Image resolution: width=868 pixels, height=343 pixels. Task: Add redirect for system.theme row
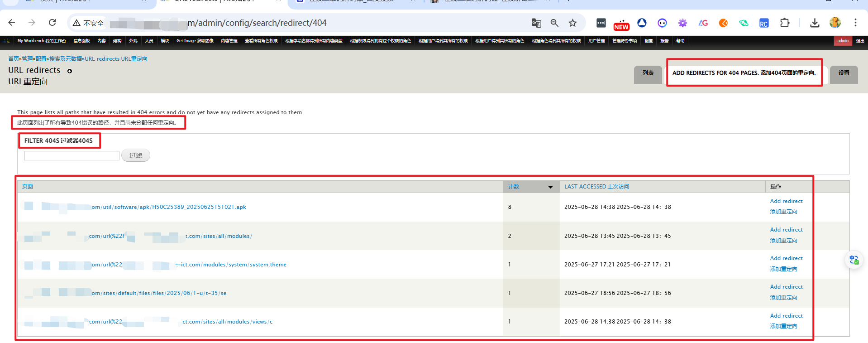[786, 263]
